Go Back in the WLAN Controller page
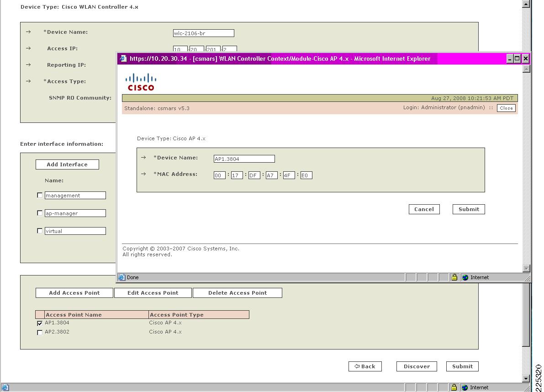 tap(365, 366)
